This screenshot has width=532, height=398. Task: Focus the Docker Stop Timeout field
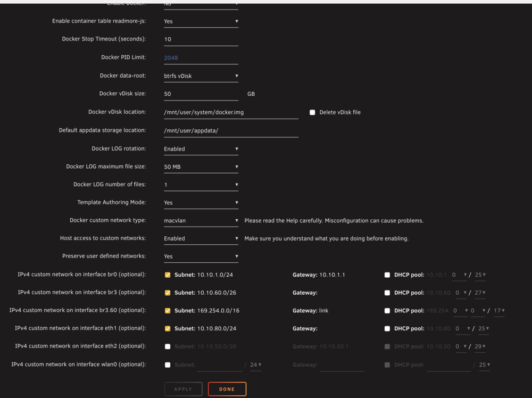coord(201,39)
